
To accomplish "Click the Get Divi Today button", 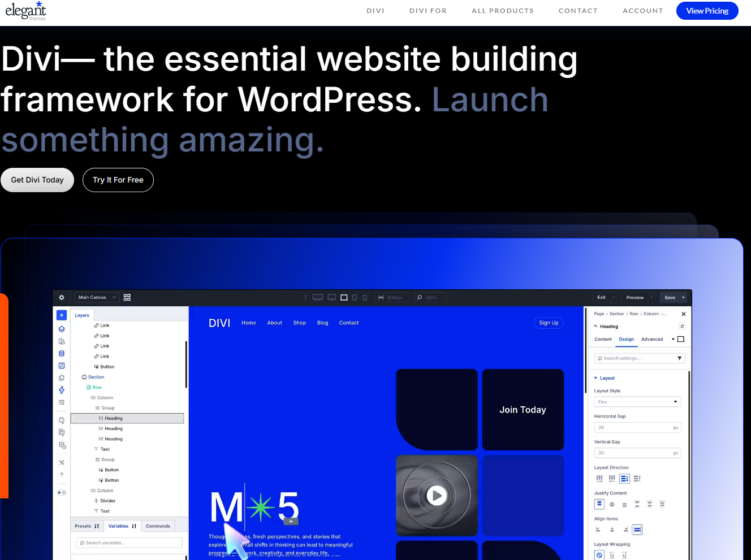I will point(37,180).
